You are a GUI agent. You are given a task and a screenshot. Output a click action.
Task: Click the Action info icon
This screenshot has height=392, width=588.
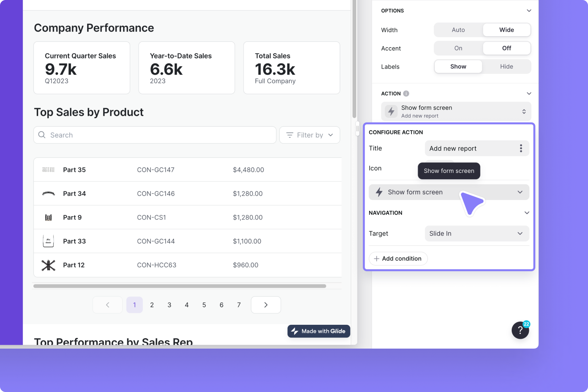click(x=406, y=93)
